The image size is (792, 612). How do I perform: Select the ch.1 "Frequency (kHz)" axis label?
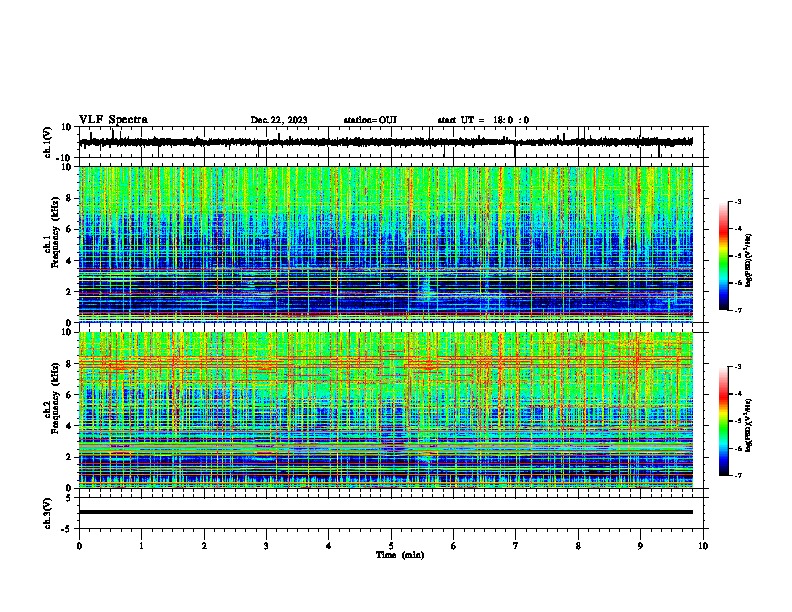pyautogui.click(x=55, y=233)
